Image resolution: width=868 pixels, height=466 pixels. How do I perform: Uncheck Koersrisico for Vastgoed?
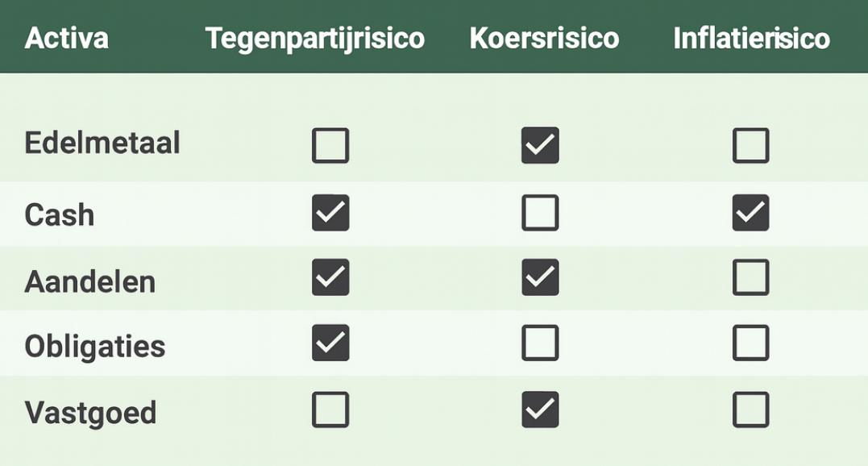540,410
